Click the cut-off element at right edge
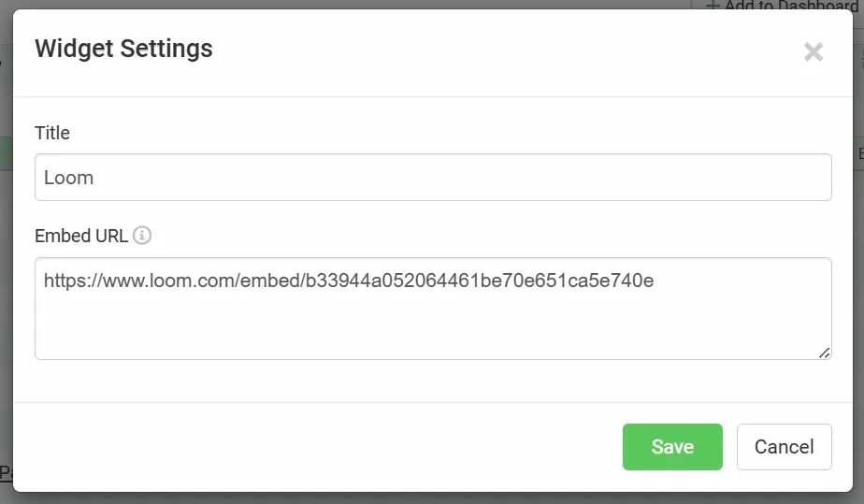 click(x=860, y=153)
